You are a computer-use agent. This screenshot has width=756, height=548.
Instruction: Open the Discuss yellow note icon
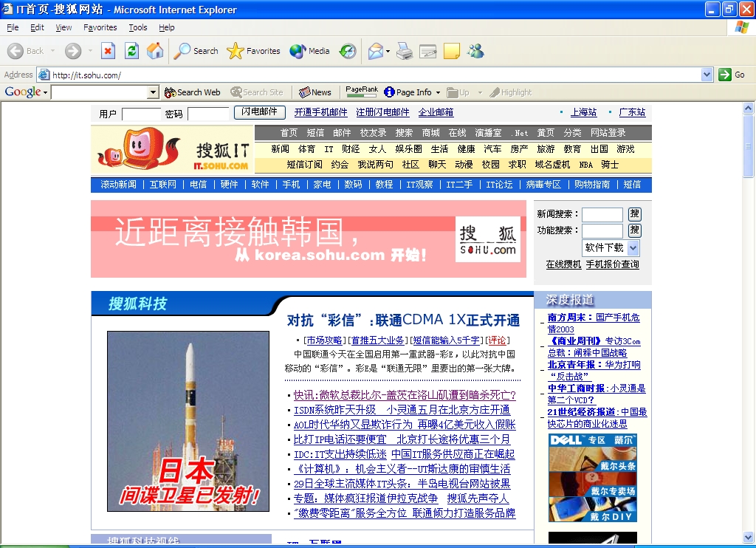click(451, 51)
